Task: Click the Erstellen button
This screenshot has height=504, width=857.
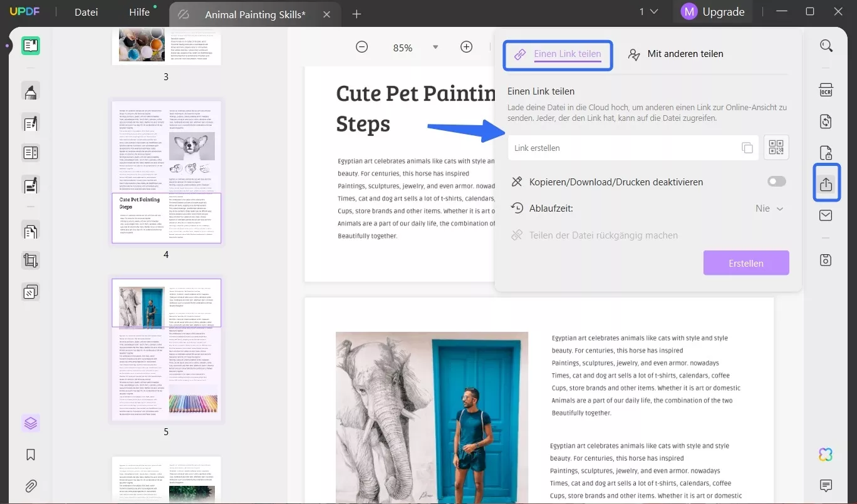Action: (745, 263)
